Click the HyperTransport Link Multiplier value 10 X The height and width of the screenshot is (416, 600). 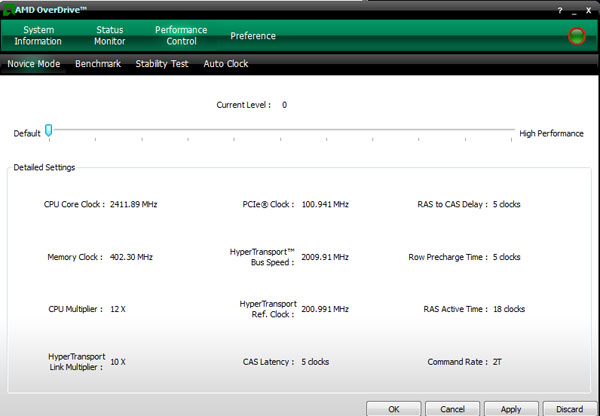pos(118,362)
